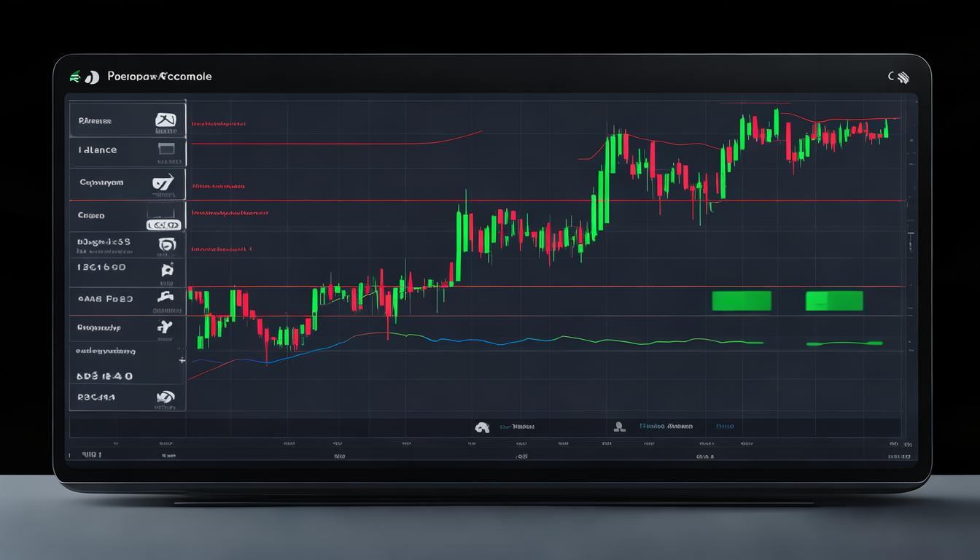This screenshot has width=980, height=560.
Task: Select the icon next to B0gp&lcSS row
Action: (x=167, y=244)
